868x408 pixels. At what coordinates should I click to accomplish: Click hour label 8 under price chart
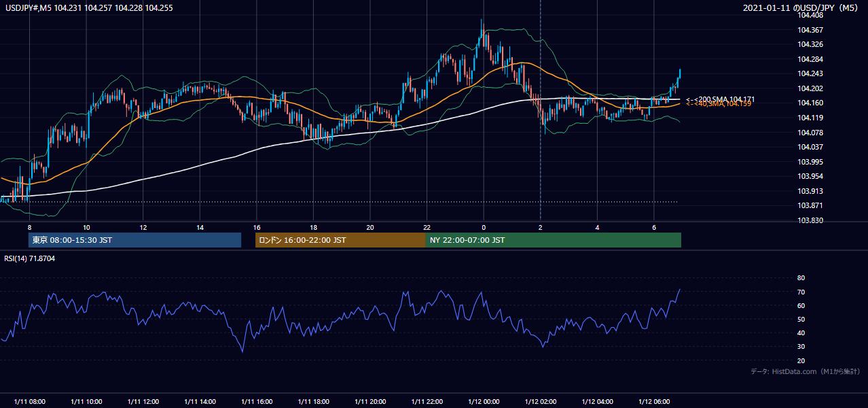click(29, 226)
